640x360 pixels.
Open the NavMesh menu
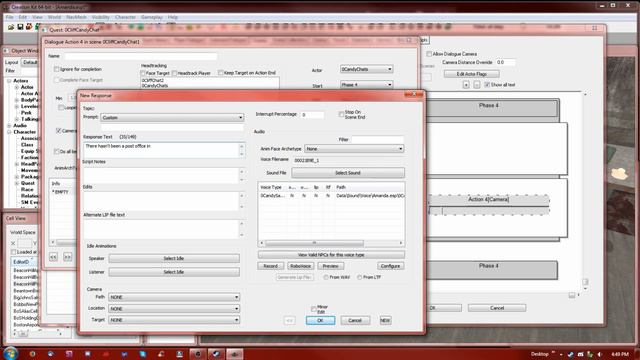(x=76, y=17)
